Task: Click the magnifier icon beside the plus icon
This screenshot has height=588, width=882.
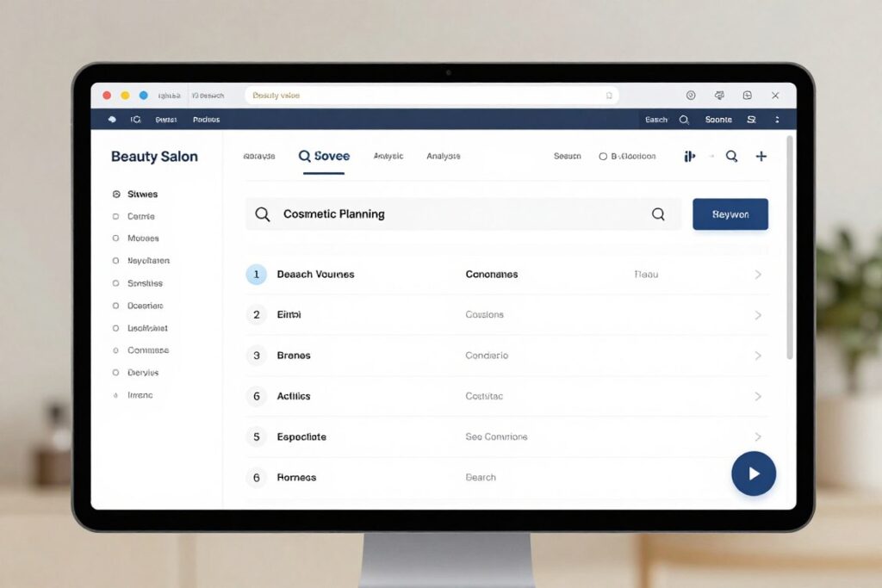Action: tap(731, 157)
